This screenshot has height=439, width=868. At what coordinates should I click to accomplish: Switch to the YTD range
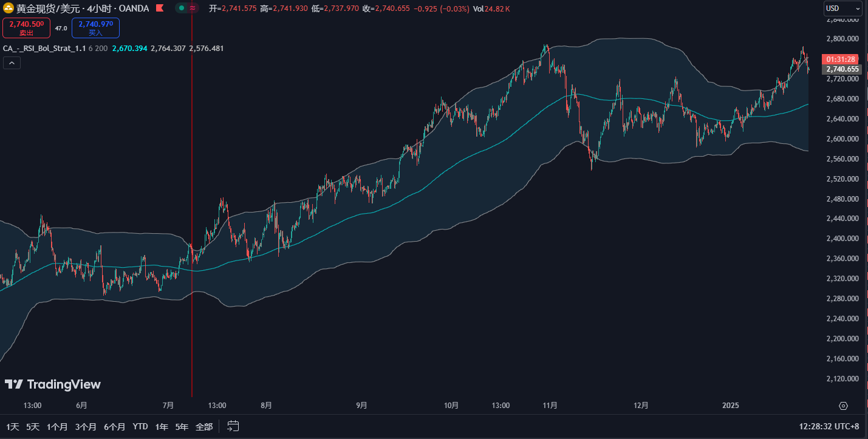click(140, 427)
